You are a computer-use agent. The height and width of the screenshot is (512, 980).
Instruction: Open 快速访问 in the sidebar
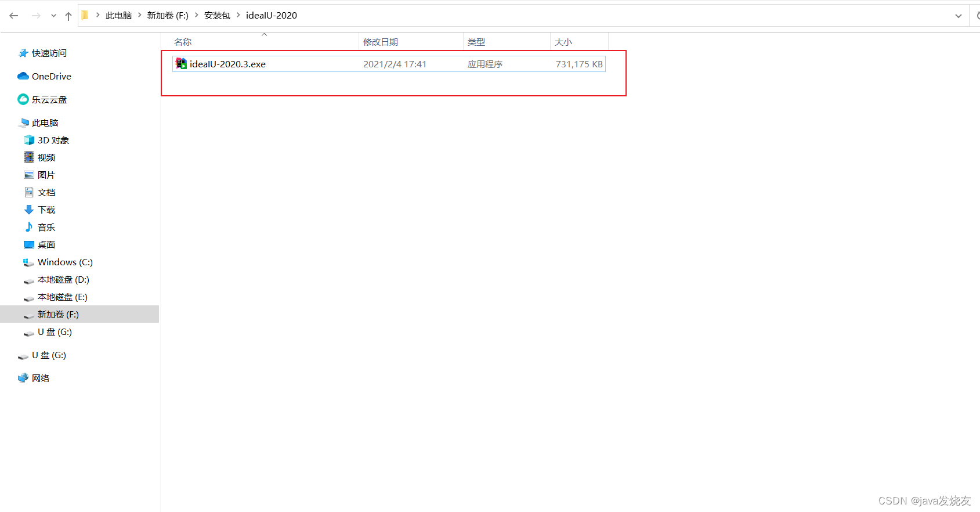coord(49,53)
